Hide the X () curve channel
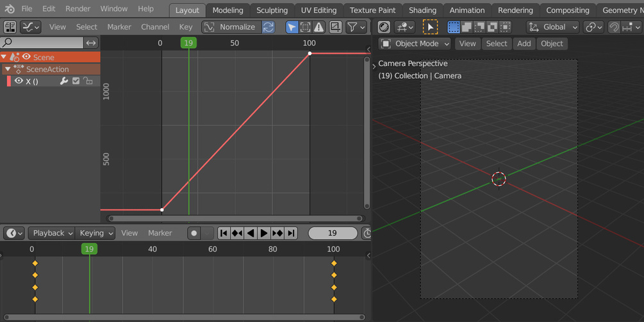The width and height of the screenshot is (644, 322). pos(19,81)
